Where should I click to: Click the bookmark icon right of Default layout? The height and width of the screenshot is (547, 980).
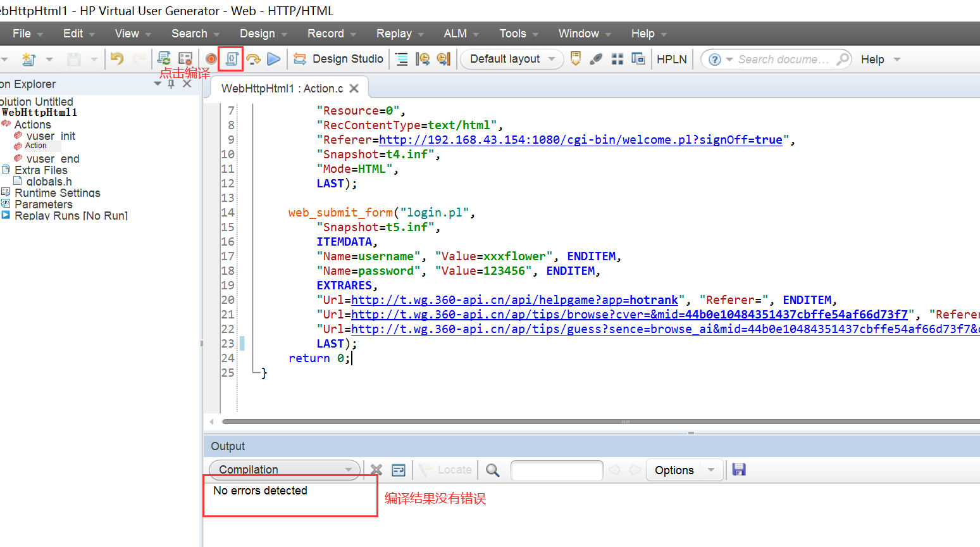click(x=576, y=59)
